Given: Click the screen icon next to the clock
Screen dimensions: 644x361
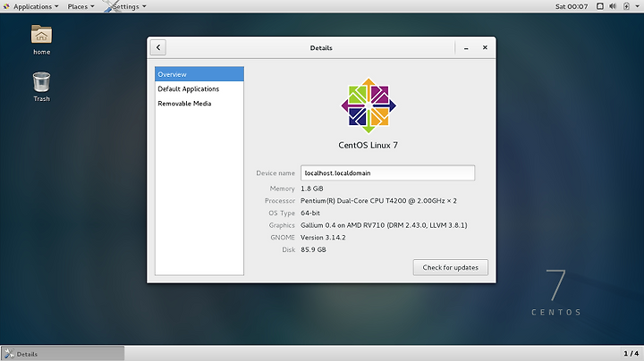Looking at the screenshot, I should coord(599,6).
